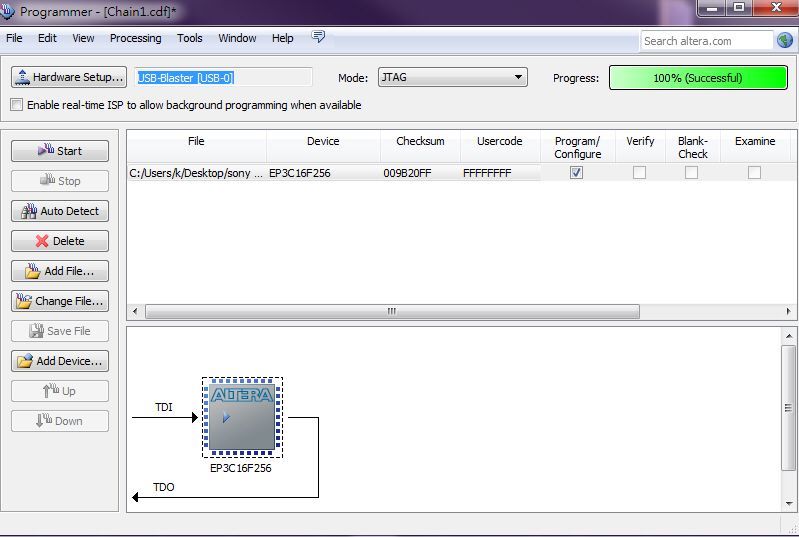Click chain diagram scroll down arrow
This screenshot has height=537, width=799.
tap(789, 504)
